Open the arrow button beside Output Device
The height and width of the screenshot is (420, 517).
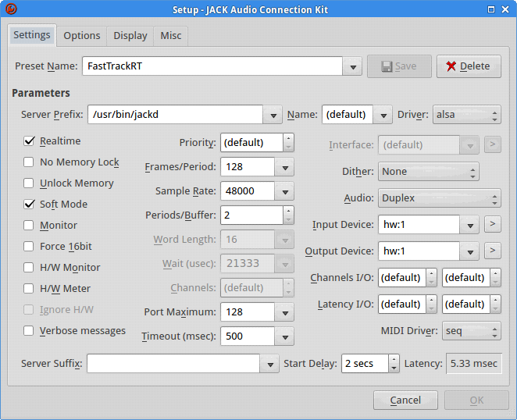[x=492, y=251]
